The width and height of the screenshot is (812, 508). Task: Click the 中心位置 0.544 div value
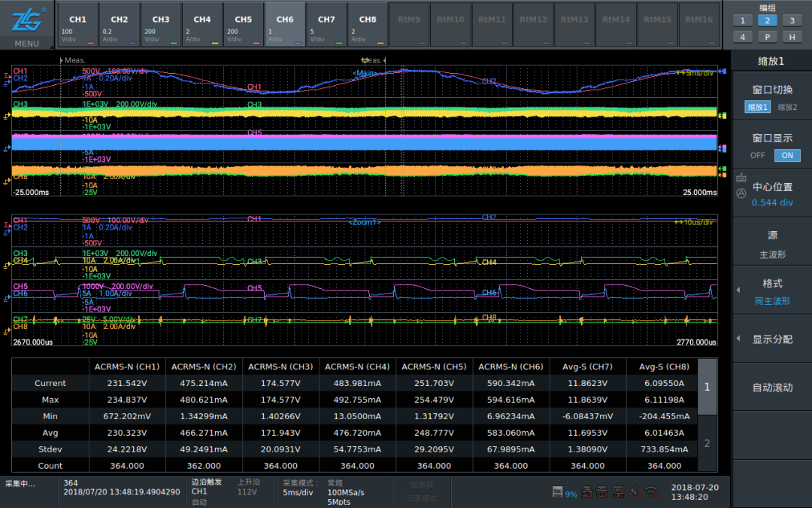click(772, 202)
